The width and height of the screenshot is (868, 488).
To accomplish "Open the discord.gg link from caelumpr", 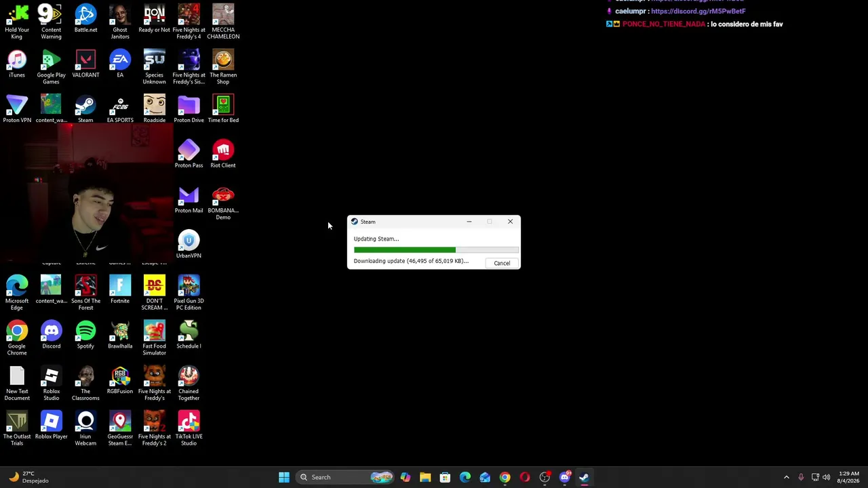I will click(x=698, y=12).
